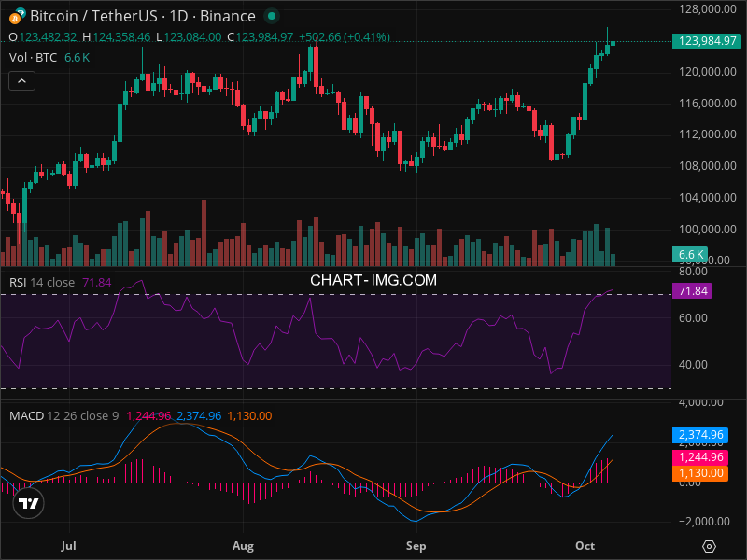Click the volume 6.6K label on price axis
Viewport: 747px width, 560px height.
(691, 255)
